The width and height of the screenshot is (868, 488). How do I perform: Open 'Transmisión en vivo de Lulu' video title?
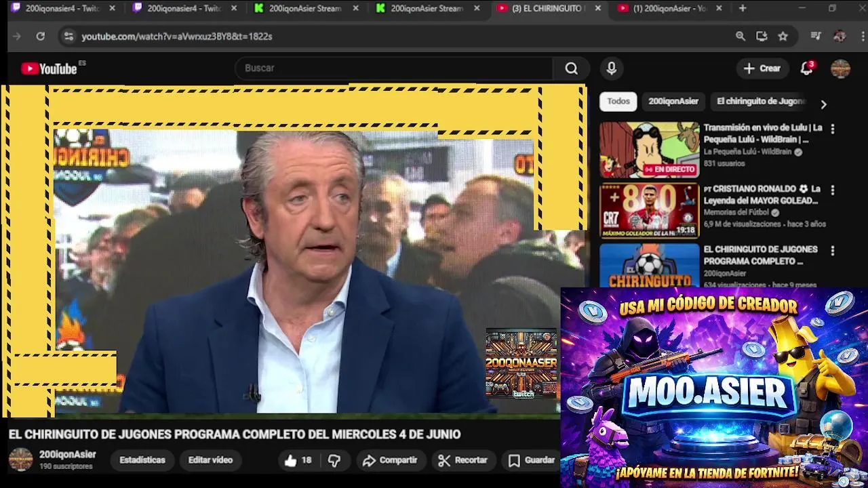tap(763, 134)
